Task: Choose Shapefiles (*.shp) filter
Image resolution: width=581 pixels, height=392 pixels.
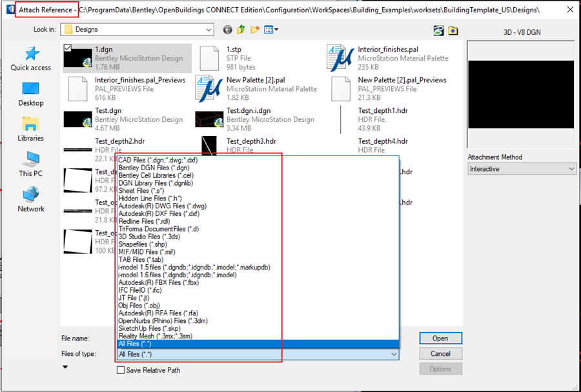Action: tap(258, 244)
